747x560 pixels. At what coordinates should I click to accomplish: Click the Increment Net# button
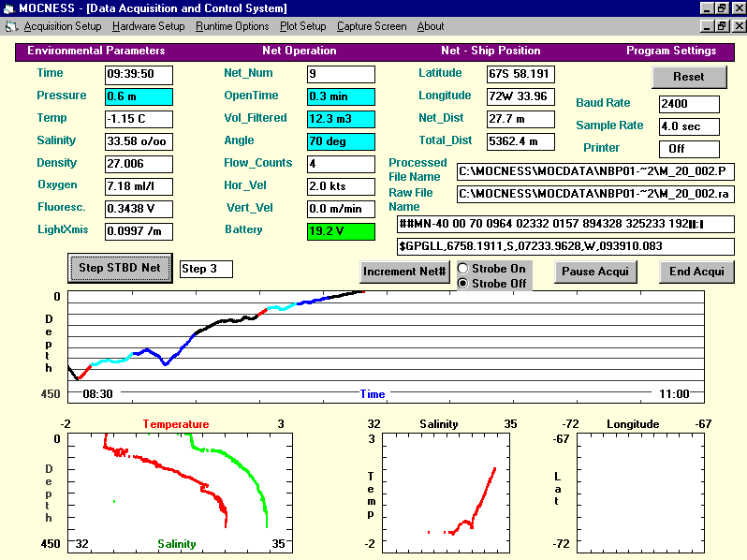pyautogui.click(x=404, y=272)
